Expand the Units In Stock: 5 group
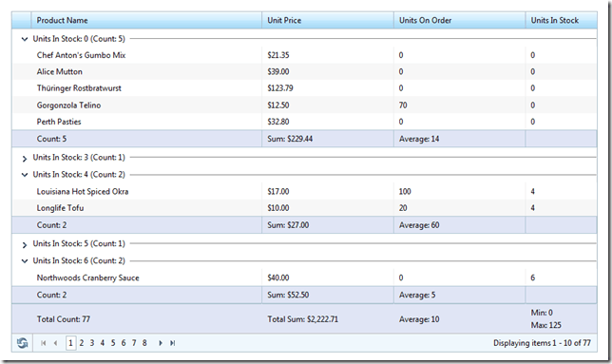The image size is (612, 364). point(25,244)
